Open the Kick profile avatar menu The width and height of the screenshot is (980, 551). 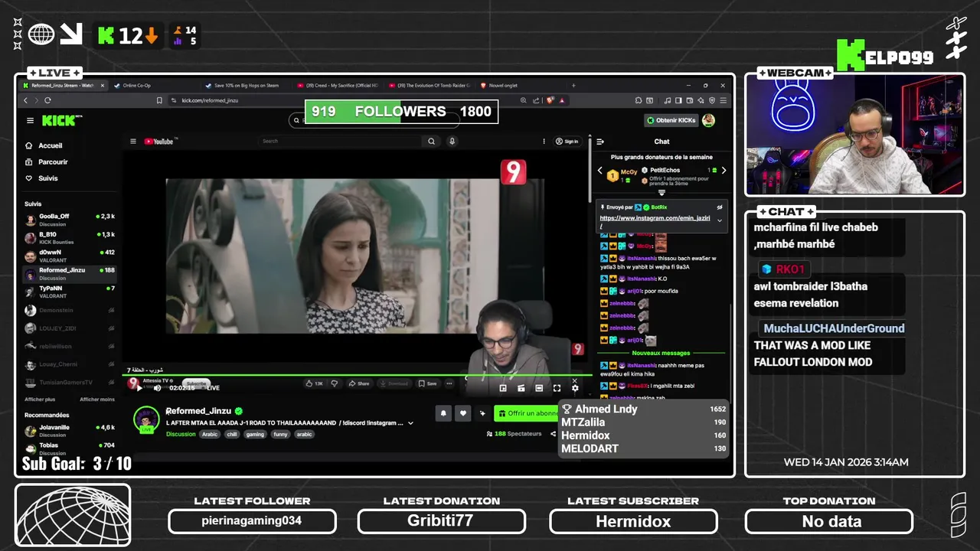click(709, 120)
